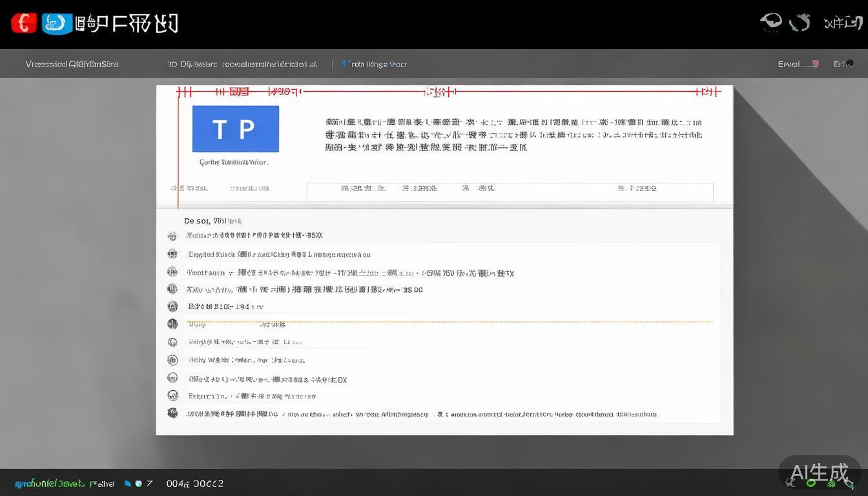Click the blue TP logo on the webpage

(x=235, y=129)
